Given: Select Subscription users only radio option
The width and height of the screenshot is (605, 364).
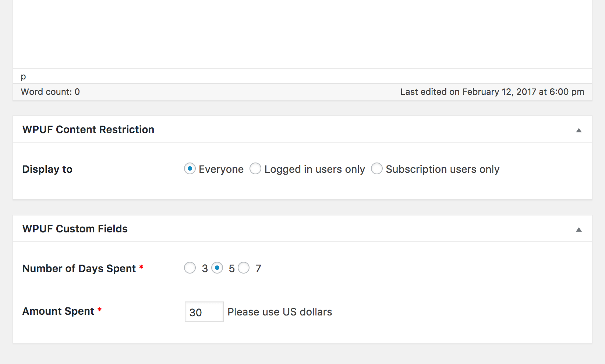Looking at the screenshot, I should (377, 169).
